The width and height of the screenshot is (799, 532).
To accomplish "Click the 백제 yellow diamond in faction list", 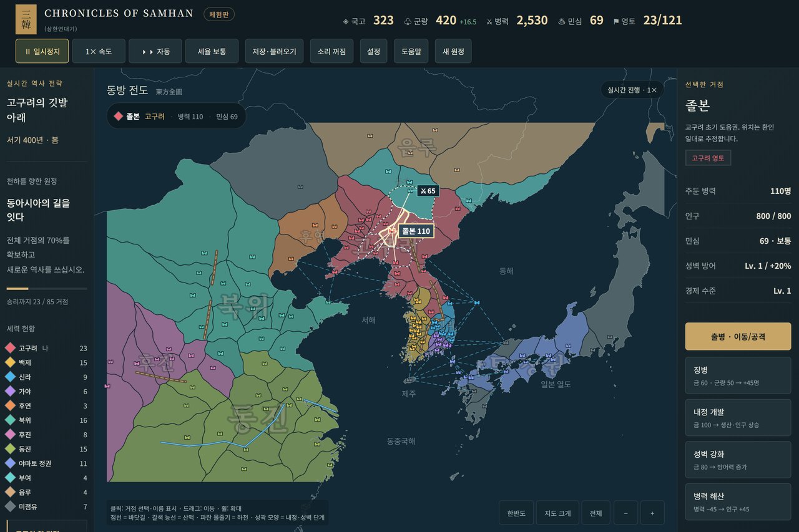I will [x=10, y=362].
